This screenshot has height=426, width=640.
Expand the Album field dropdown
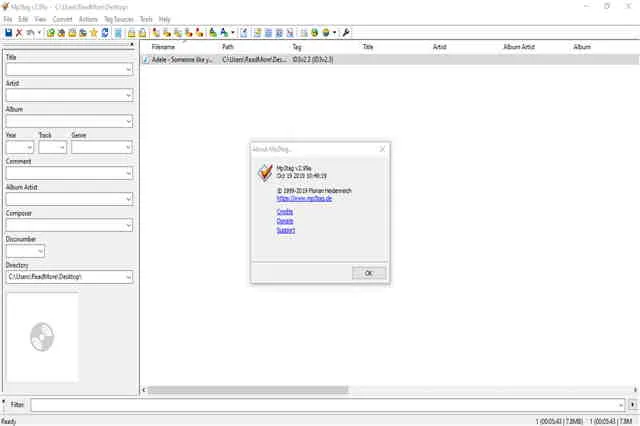point(128,122)
